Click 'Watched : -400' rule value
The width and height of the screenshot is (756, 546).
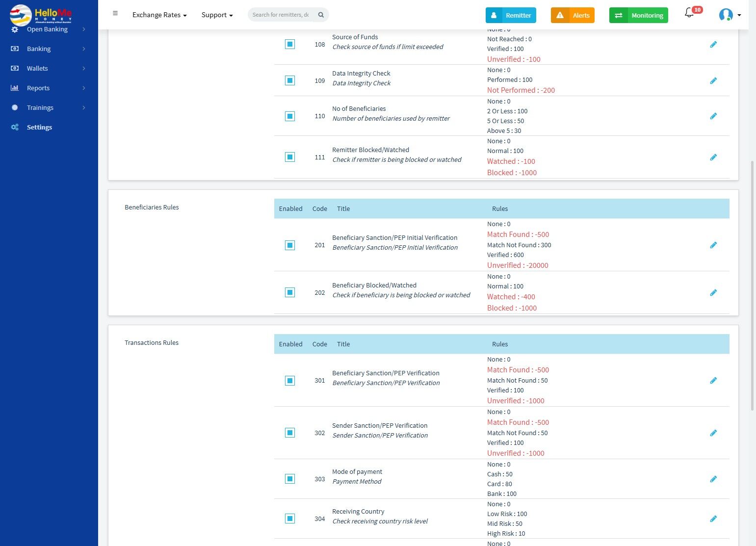click(511, 297)
